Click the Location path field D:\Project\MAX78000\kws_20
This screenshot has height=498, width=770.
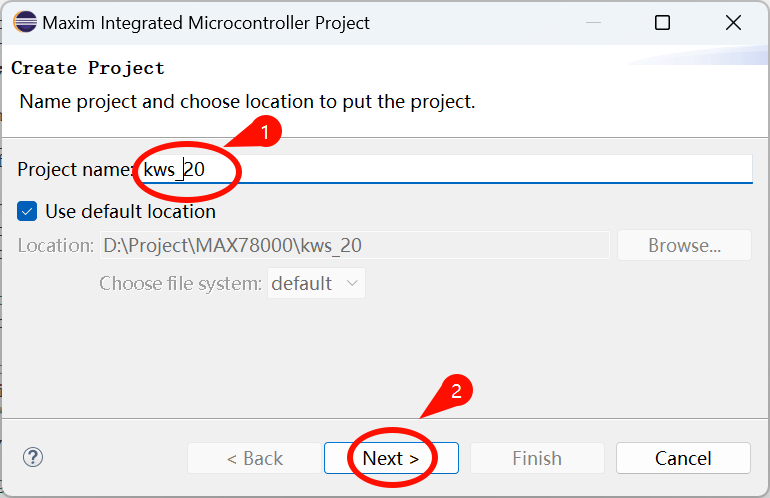(x=355, y=245)
